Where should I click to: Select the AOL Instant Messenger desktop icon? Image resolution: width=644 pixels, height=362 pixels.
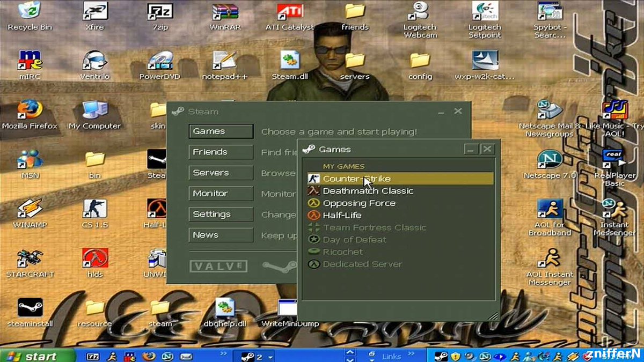click(550, 267)
